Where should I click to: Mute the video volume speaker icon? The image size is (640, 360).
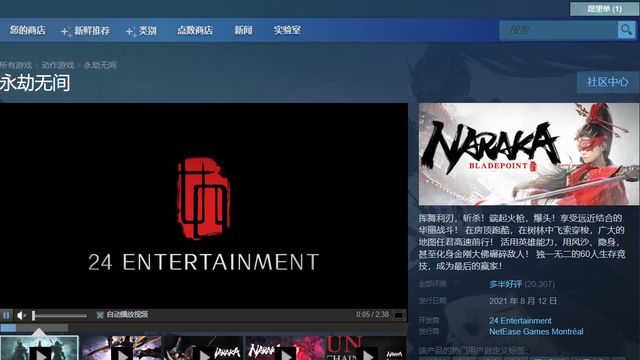click(x=21, y=315)
